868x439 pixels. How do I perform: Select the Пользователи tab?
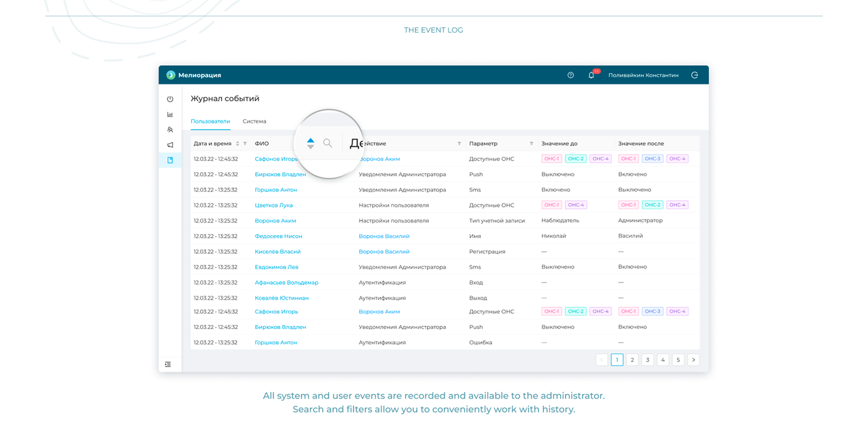(x=210, y=121)
